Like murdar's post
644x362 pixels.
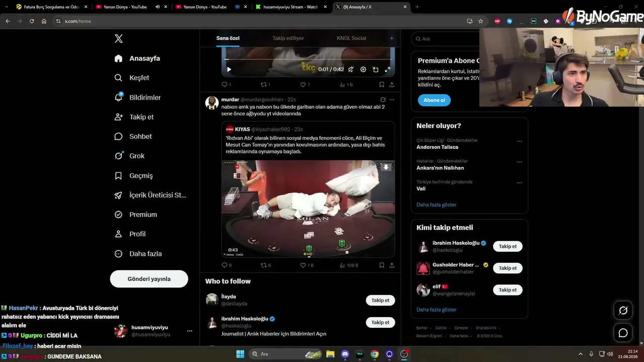(x=306, y=265)
